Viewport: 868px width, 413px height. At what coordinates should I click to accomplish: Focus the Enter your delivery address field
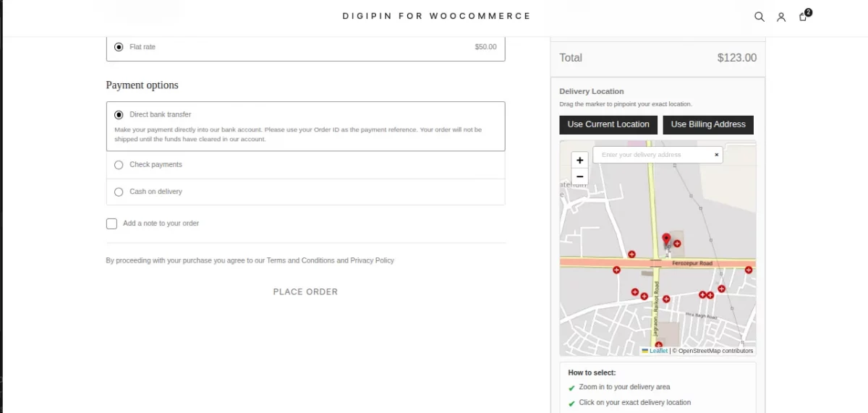tap(653, 155)
